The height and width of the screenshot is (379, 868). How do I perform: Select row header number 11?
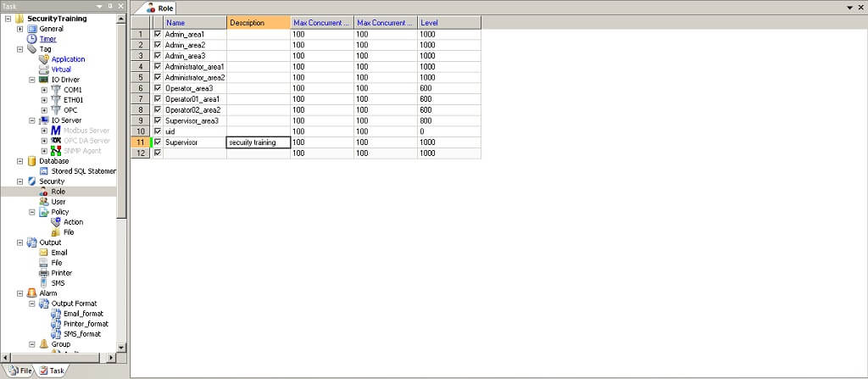click(x=142, y=142)
